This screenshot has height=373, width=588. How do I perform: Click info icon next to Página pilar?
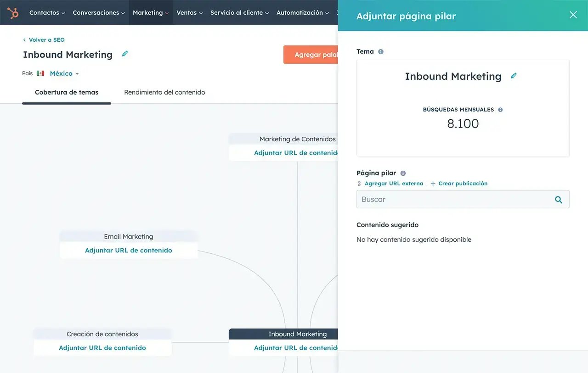[403, 173]
